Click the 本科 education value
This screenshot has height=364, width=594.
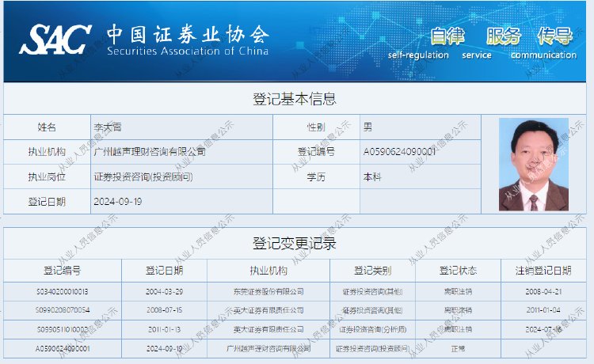click(372, 176)
